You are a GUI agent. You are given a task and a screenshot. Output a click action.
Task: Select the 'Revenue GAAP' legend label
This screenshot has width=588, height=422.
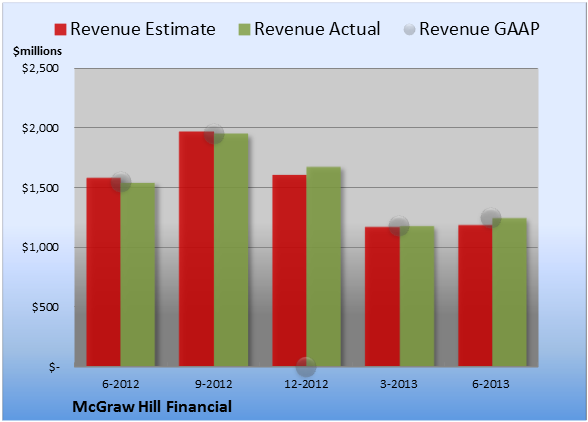(480, 29)
